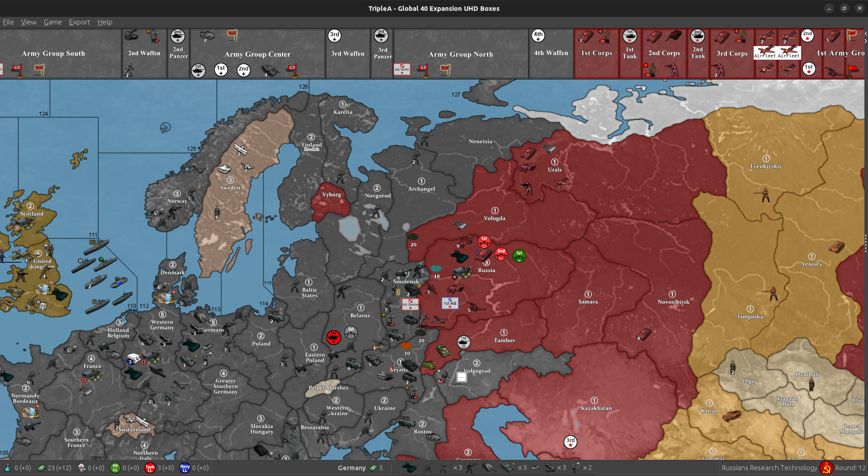Click the 1st Corps label
Screen dimensions: 868x476
tap(597, 53)
